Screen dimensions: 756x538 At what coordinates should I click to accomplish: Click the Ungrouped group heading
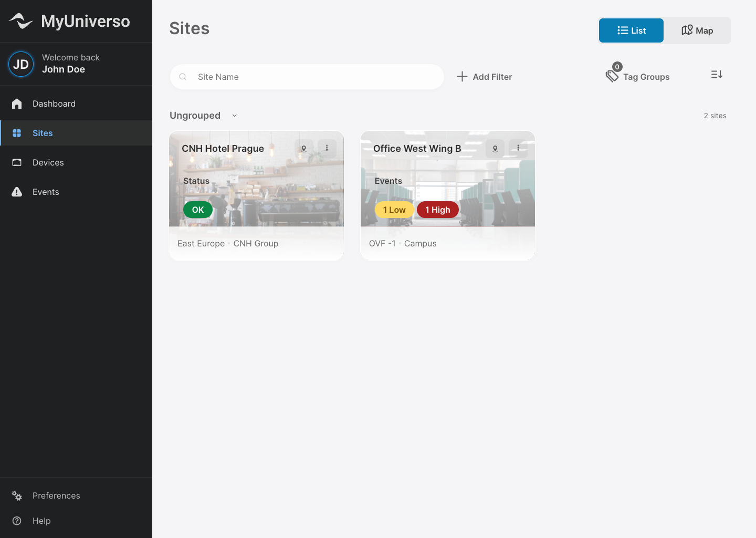coord(195,116)
